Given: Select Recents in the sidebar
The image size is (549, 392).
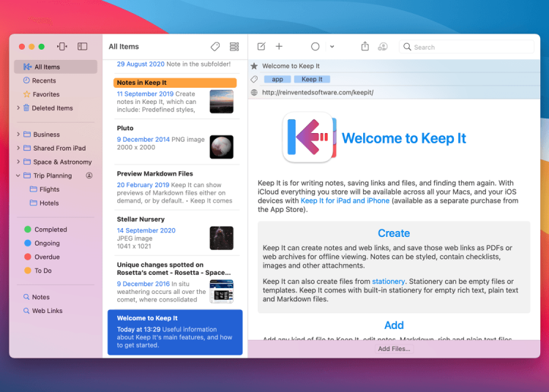Looking at the screenshot, I should click(44, 80).
